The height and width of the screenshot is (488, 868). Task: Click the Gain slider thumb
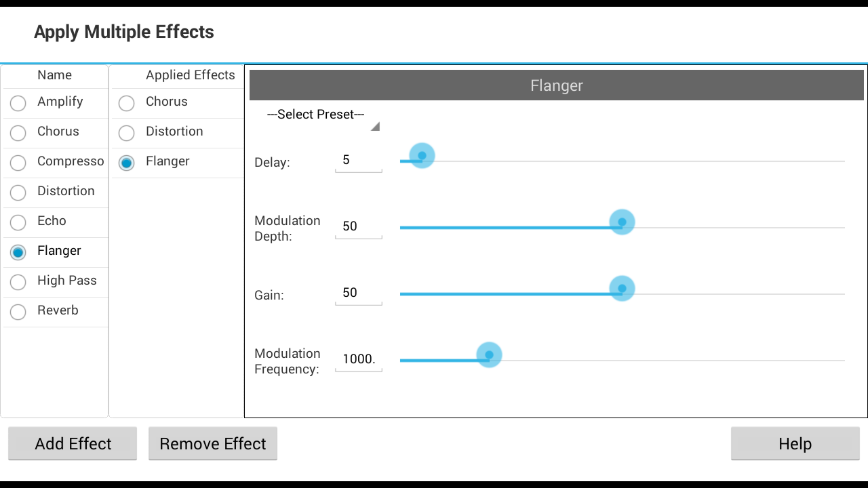click(622, 289)
